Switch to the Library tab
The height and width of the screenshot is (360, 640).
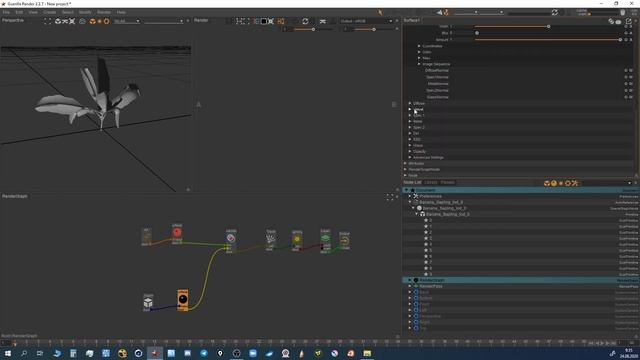point(431,182)
